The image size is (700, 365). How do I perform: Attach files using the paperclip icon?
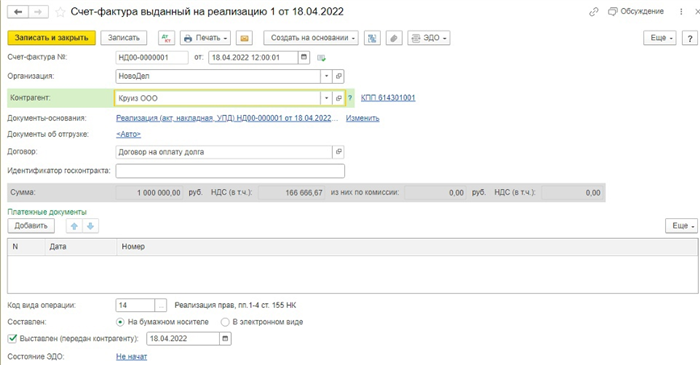tap(394, 38)
